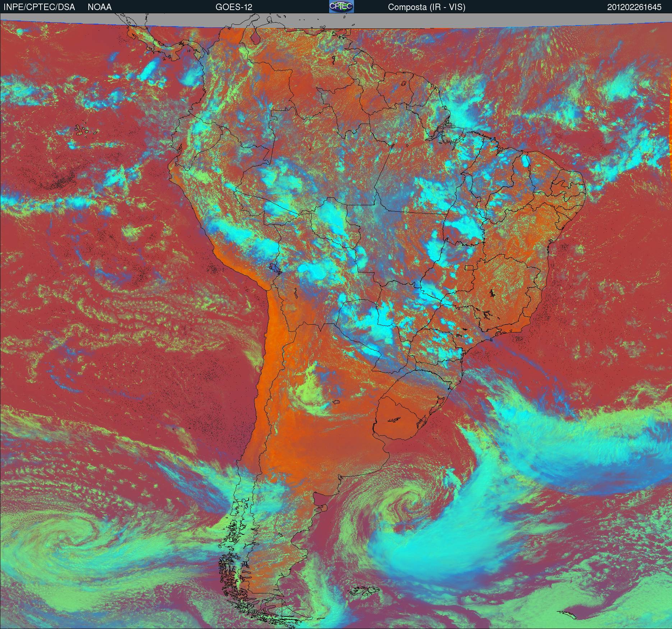Click the "NOAA" label in the header
Image resolution: width=672 pixels, height=629 pixels.
coord(100,7)
